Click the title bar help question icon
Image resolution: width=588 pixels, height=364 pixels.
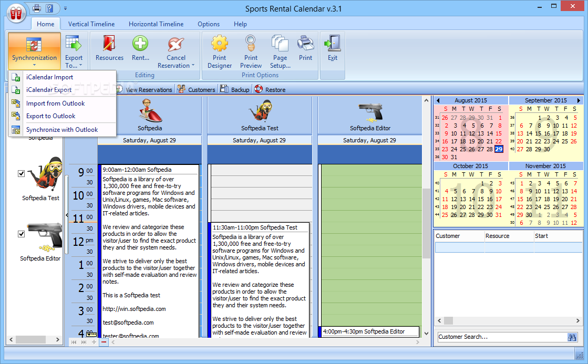click(x=49, y=8)
